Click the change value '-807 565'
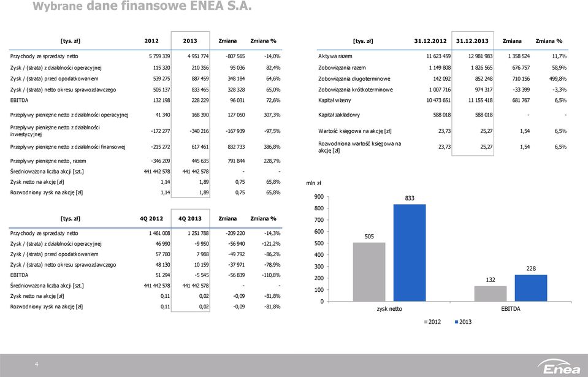 point(235,56)
